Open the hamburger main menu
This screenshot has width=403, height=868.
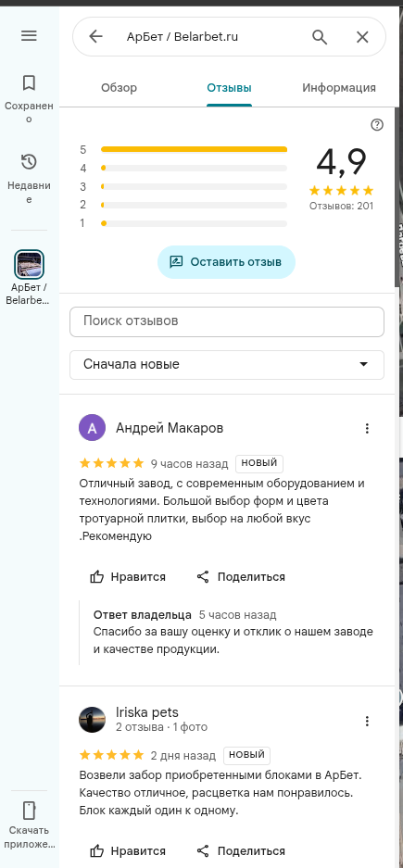[x=29, y=36]
